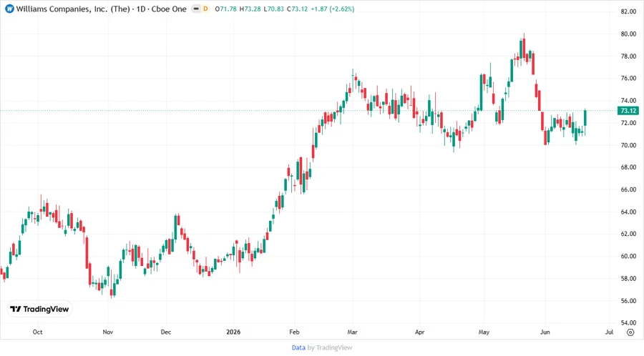Click the Mar label on time axis
The image size is (644, 356).
coord(352,332)
